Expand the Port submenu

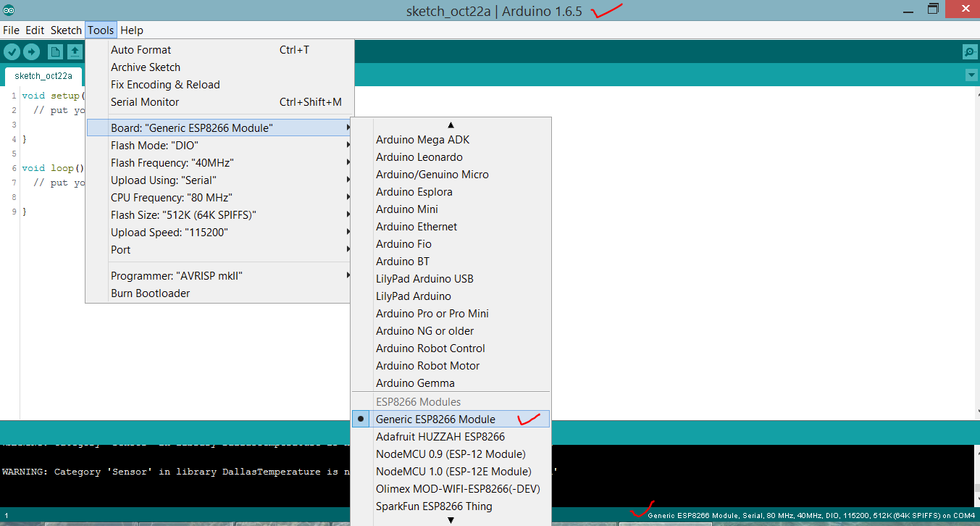tap(219, 250)
